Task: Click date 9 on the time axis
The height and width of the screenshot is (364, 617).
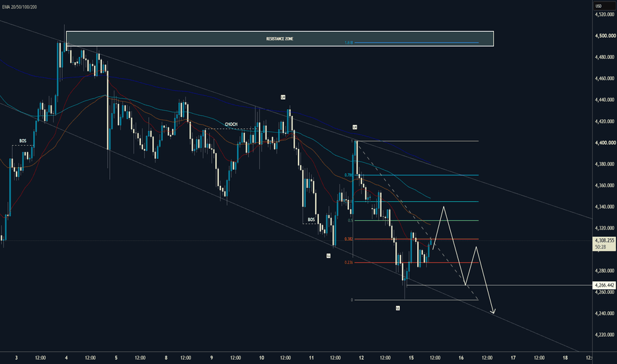Action: [211, 357]
